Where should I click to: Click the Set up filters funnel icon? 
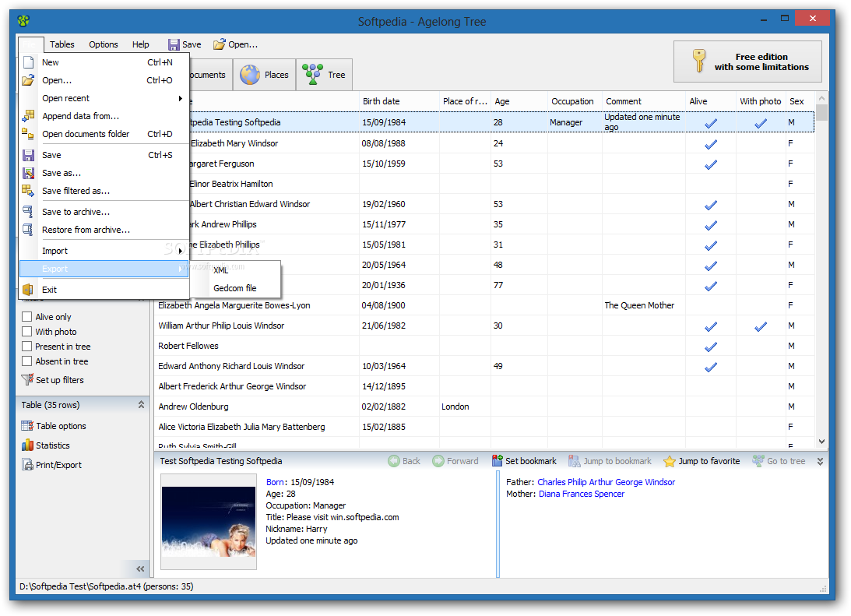[x=27, y=380]
